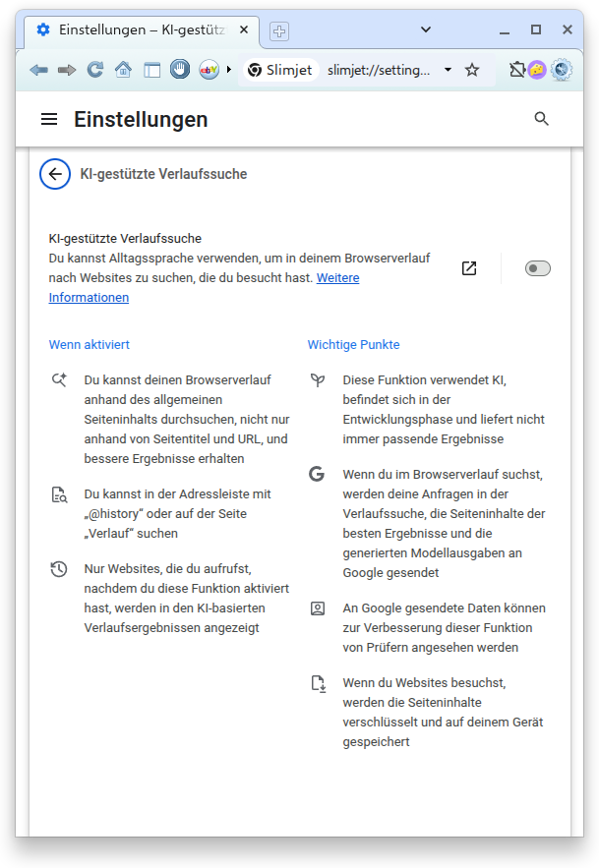The width and height of the screenshot is (599, 868).
Task: Follow the Weitere Informationen link
Action: click(x=204, y=287)
